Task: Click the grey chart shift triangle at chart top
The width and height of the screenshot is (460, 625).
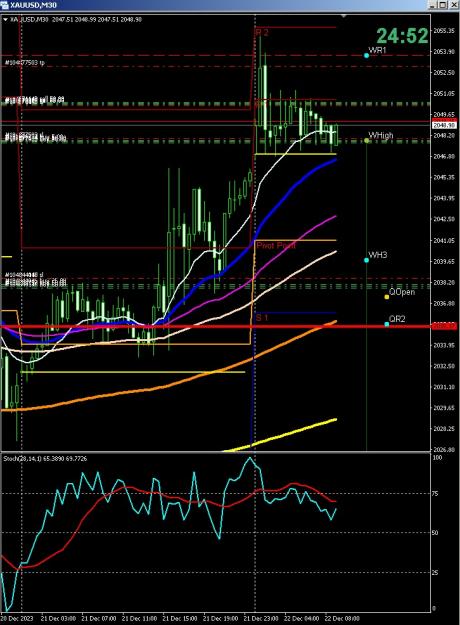Action: 344,16
